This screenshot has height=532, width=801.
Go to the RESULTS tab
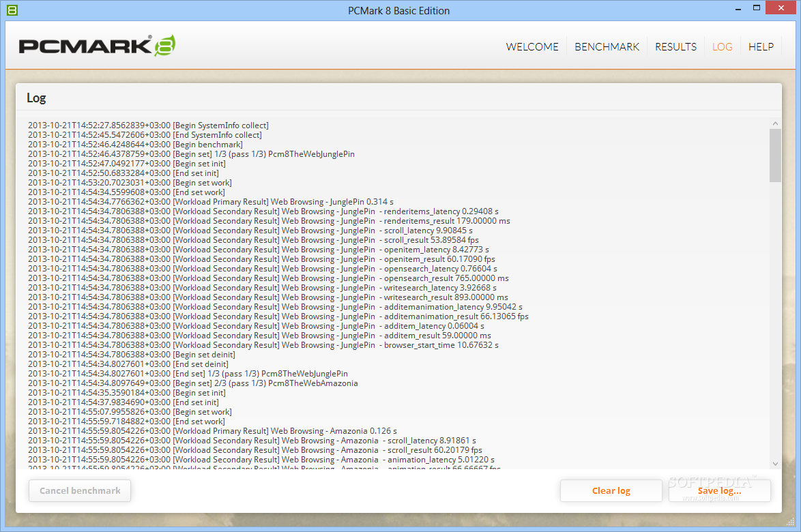pos(675,46)
